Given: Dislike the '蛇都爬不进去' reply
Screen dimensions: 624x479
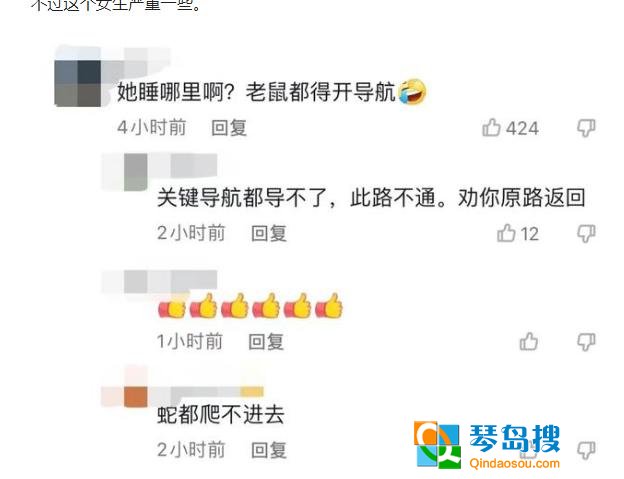Looking at the screenshot, I should tap(586, 450).
